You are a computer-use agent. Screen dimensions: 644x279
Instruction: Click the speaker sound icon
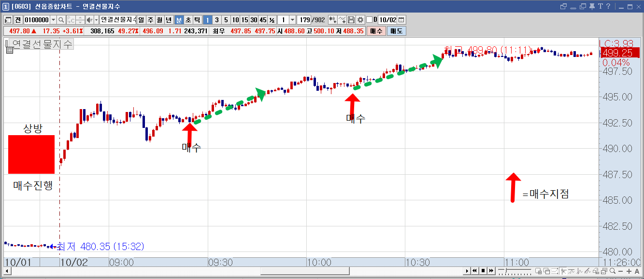[x=90, y=20]
